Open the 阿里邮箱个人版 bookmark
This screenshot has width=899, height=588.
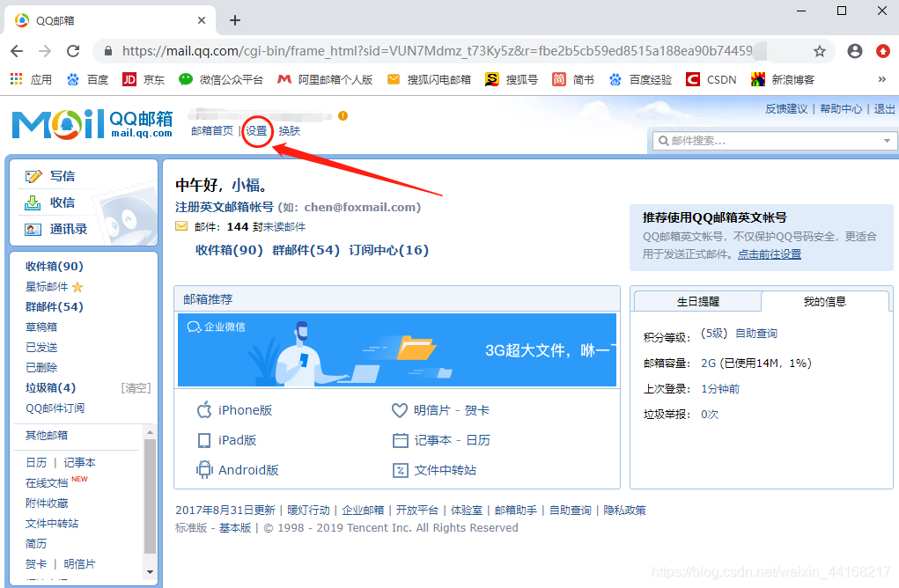(x=325, y=79)
